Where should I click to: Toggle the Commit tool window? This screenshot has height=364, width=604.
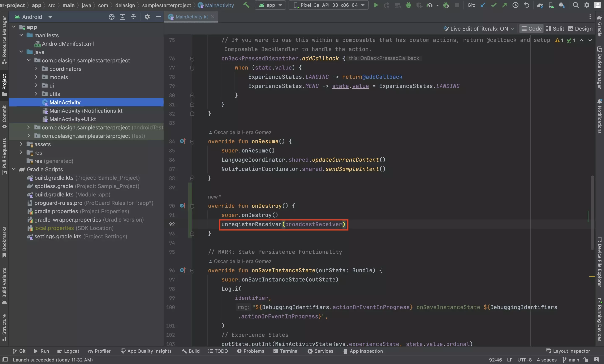[x=4, y=117]
